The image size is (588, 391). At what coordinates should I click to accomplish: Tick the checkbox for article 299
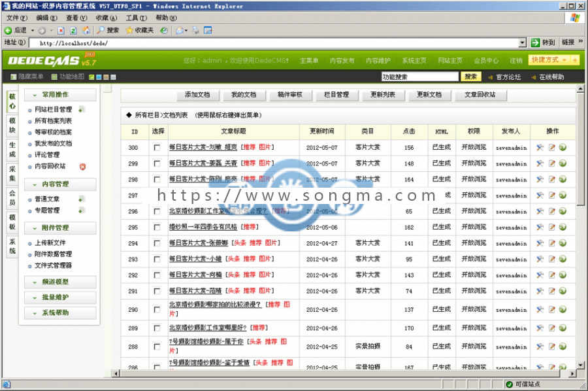pyautogui.click(x=157, y=163)
